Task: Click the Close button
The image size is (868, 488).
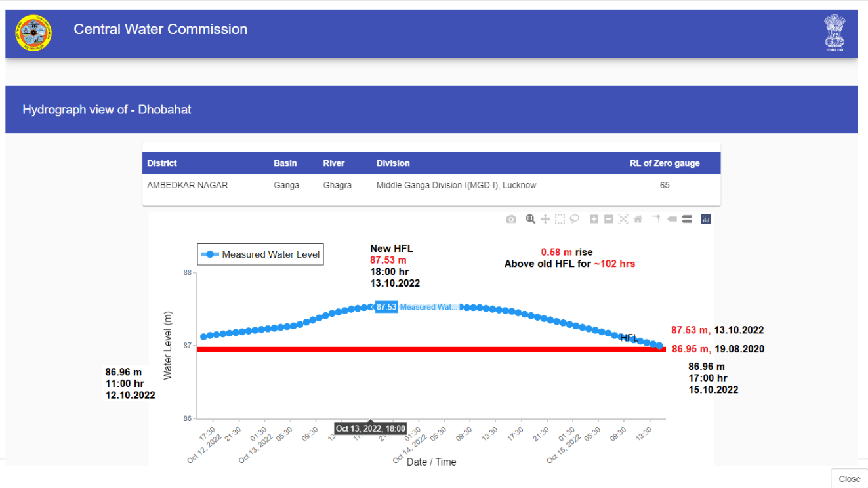Action: tap(849, 479)
